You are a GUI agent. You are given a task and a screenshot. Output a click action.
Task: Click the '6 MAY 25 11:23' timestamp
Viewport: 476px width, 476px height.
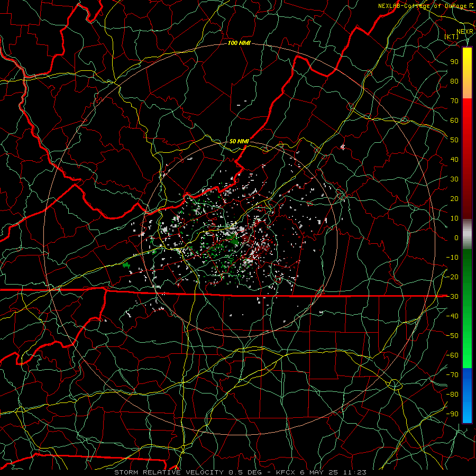[333, 472]
